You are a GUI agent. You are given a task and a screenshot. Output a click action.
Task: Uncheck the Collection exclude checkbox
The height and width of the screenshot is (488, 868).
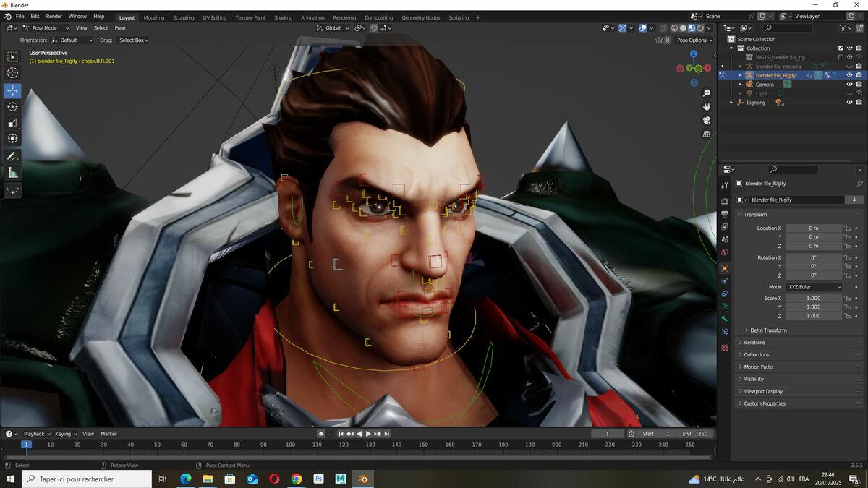tap(841, 48)
